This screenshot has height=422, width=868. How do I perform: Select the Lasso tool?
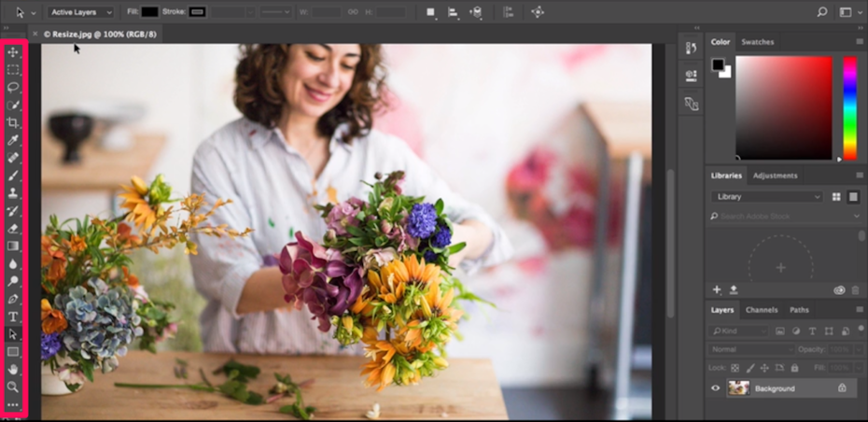[x=13, y=87]
